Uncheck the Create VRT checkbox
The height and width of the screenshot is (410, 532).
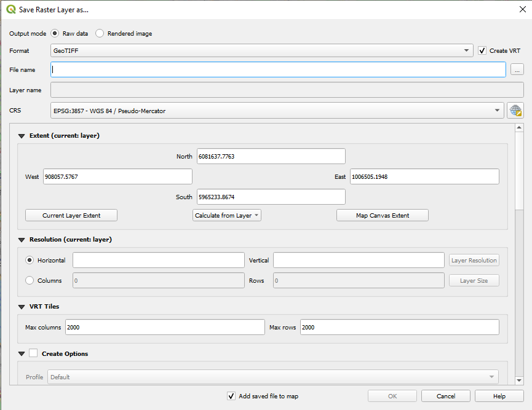(x=482, y=50)
